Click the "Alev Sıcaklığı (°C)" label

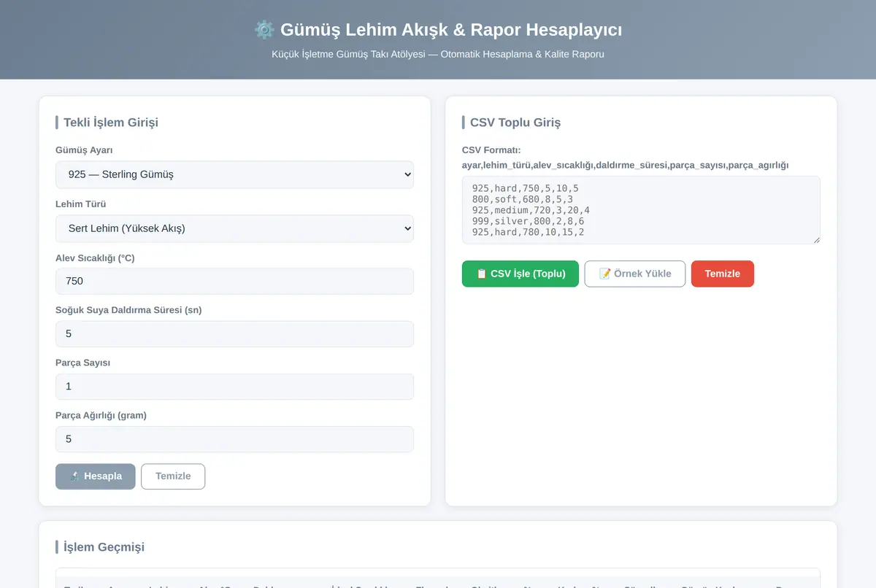(x=95, y=258)
